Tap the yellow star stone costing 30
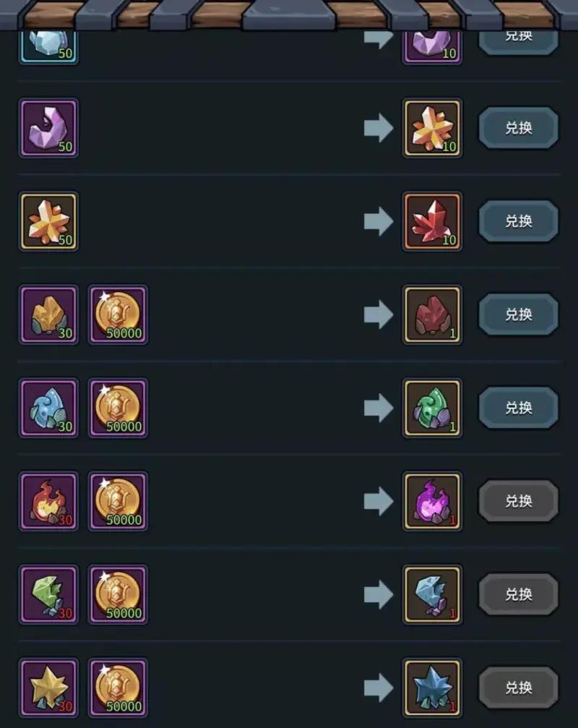 pyautogui.click(x=48, y=688)
